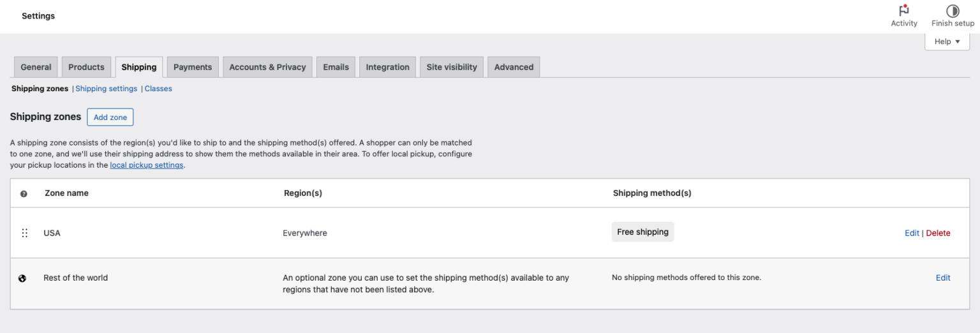Click the Add zone button
The width and height of the screenshot is (980, 333).
(x=110, y=117)
